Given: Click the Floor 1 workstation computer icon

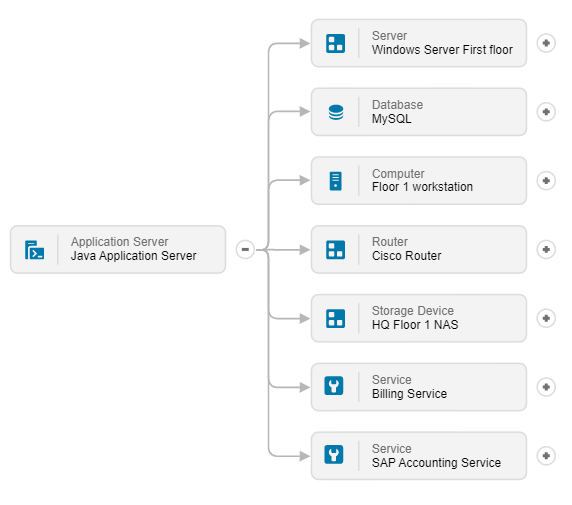Looking at the screenshot, I should tap(335, 181).
